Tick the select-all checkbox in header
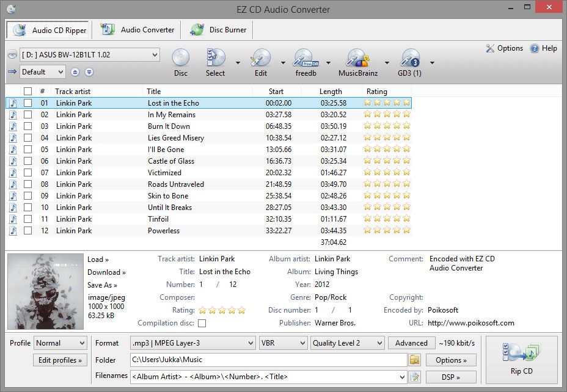 [x=27, y=92]
